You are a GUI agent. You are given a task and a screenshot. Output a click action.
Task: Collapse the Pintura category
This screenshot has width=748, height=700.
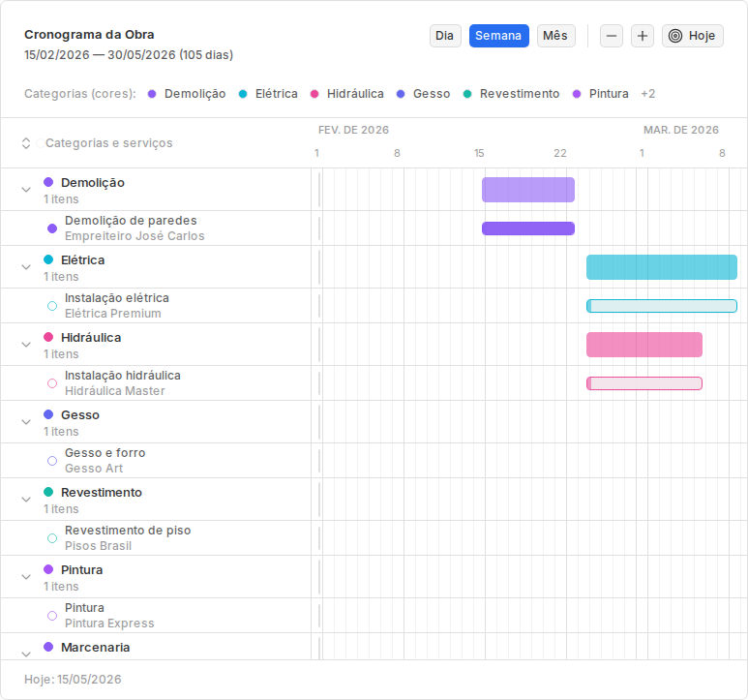(26, 577)
